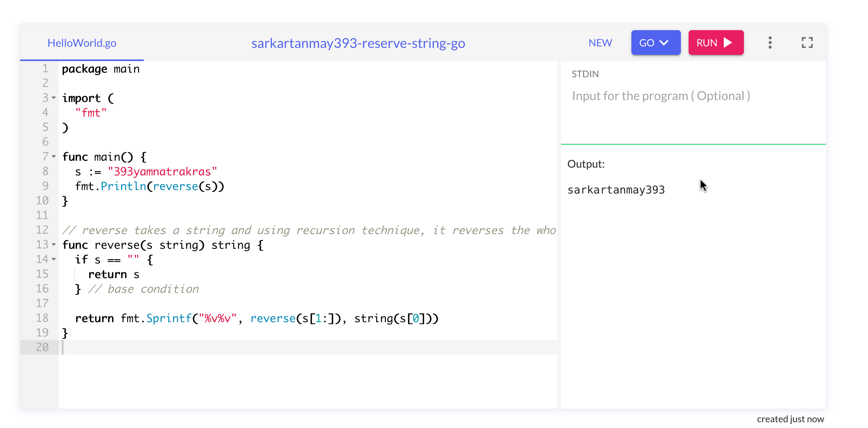The width and height of the screenshot is (868, 428).
Task: Click the output text sarkartanmay393
Action: 616,190
